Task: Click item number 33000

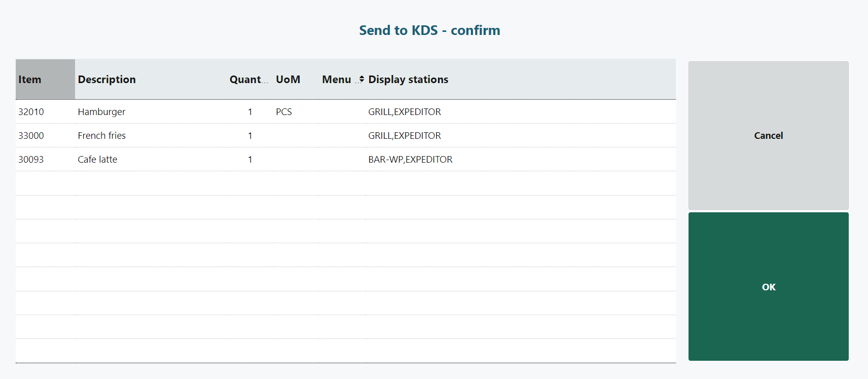Action: pyautogui.click(x=31, y=136)
